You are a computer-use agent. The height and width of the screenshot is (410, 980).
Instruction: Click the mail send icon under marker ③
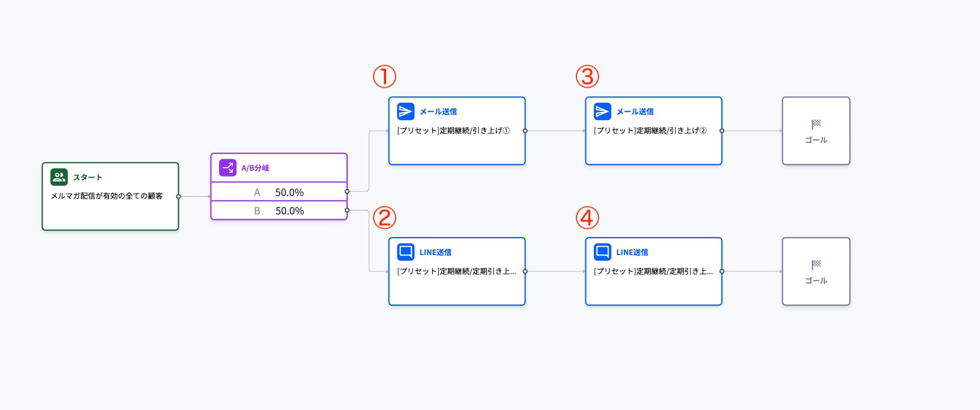[602, 111]
